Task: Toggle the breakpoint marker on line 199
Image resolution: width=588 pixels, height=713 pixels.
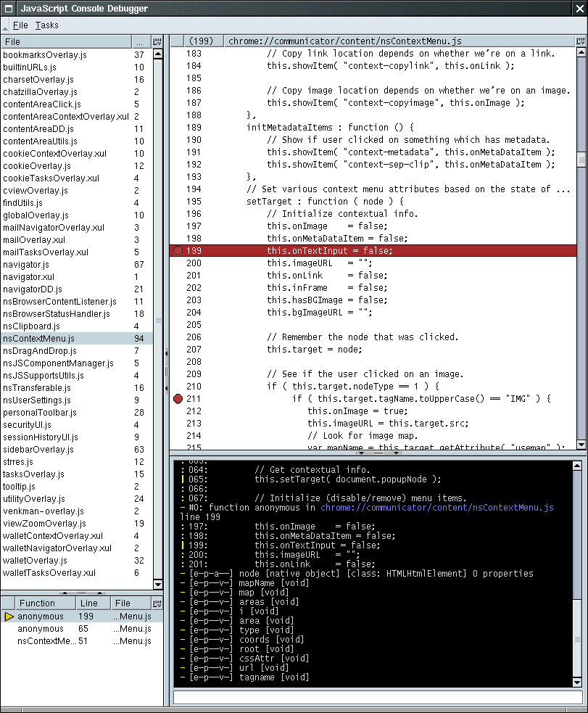Action: pyautogui.click(x=178, y=250)
